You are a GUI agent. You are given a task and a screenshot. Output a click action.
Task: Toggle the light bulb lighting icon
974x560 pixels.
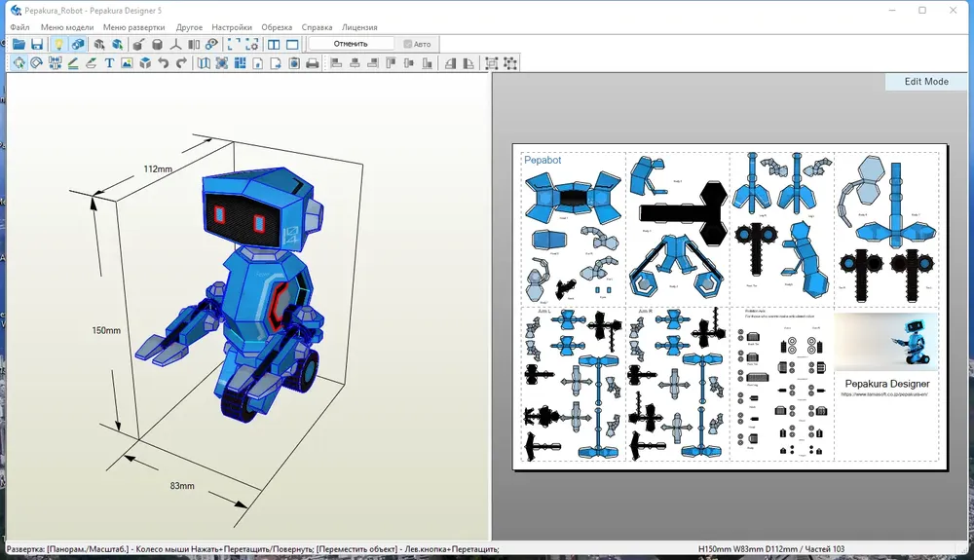(x=57, y=44)
